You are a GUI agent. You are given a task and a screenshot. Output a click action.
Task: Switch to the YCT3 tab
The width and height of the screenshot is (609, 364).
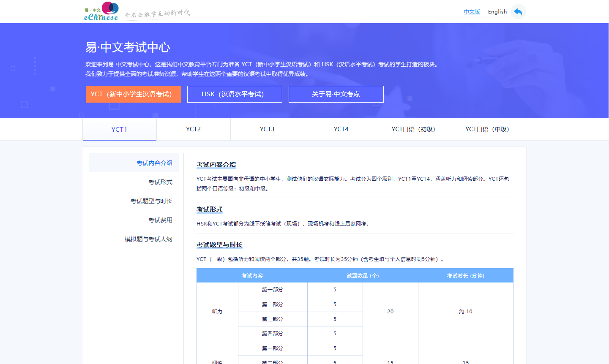(267, 129)
